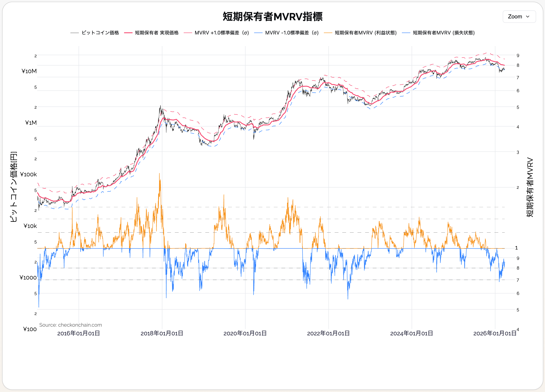Click orange line swatch in legend
Screen dimensions: 545x392
point(328,33)
